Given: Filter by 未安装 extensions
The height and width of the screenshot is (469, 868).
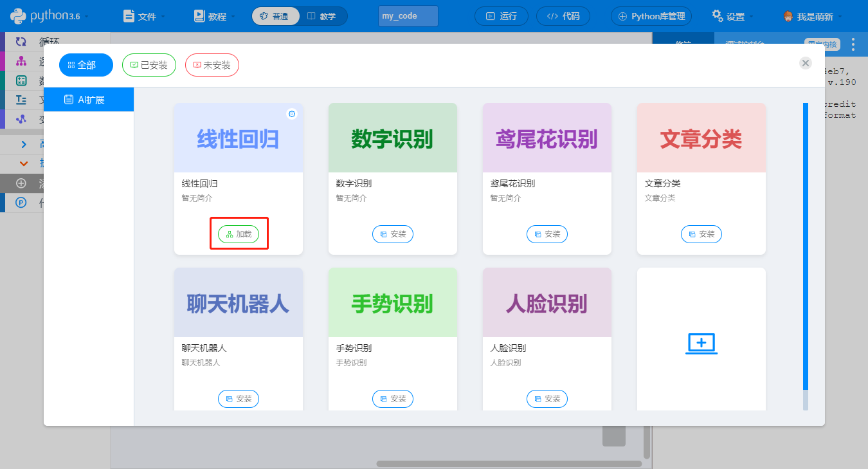Looking at the screenshot, I should pos(212,65).
